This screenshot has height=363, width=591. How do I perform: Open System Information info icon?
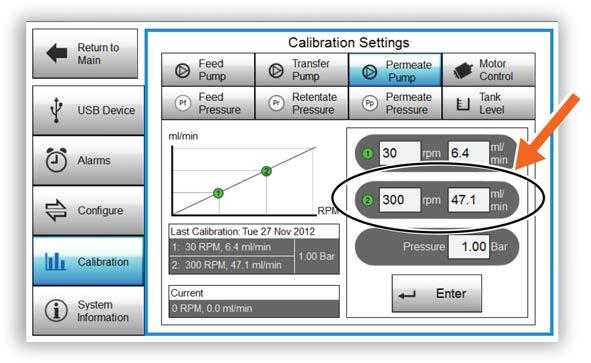click(56, 311)
